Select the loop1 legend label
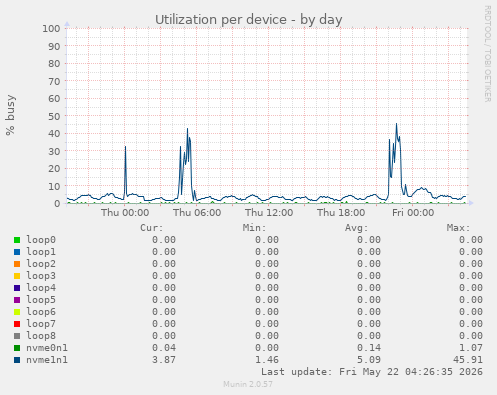 (41, 252)
